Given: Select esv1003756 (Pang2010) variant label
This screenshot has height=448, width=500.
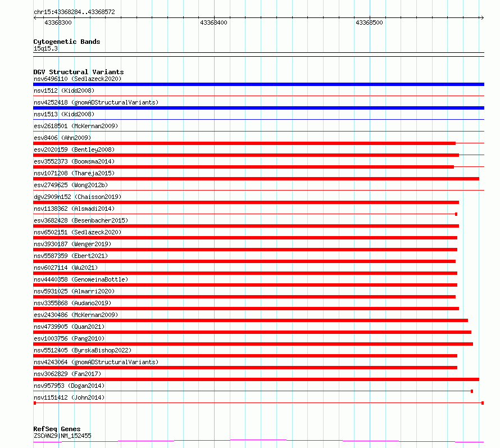Looking at the screenshot, I should pyautogui.click(x=69, y=338).
